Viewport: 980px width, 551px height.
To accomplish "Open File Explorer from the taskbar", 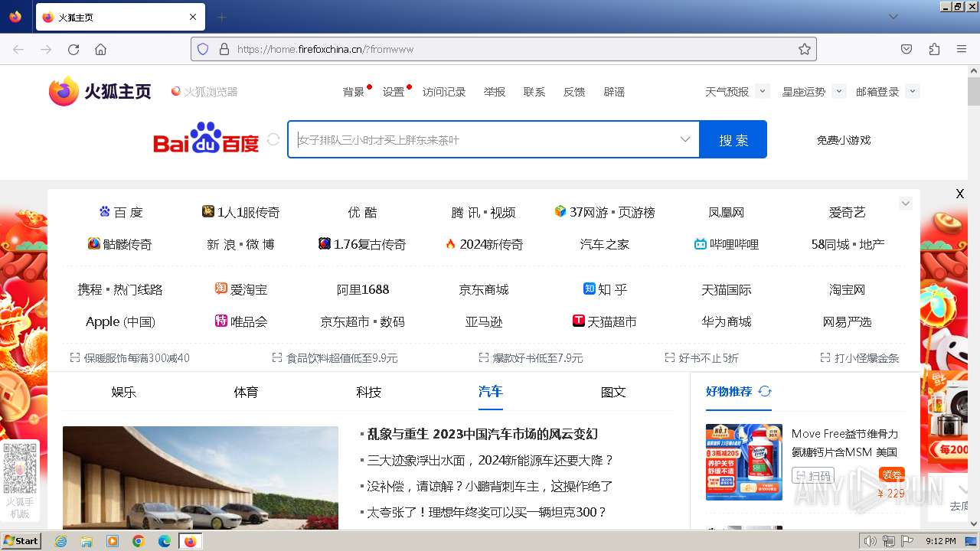I will tap(87, 541).
